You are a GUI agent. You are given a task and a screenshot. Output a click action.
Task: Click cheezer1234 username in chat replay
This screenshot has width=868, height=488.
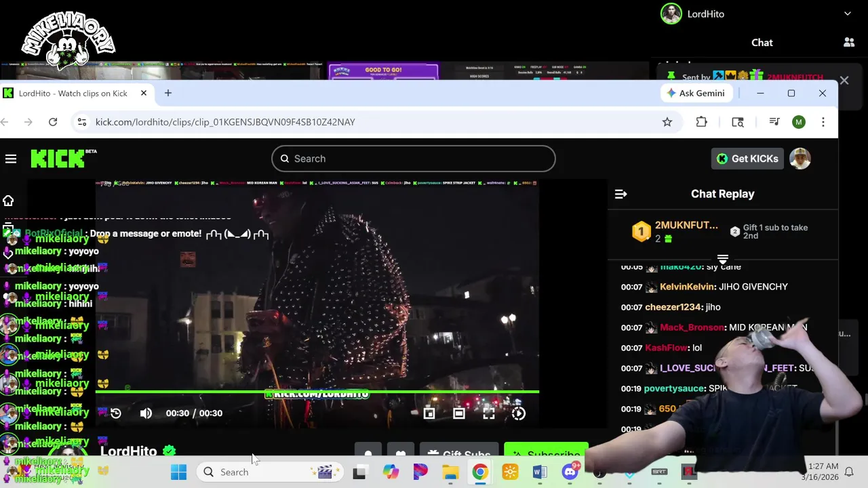tap(673, 307)
